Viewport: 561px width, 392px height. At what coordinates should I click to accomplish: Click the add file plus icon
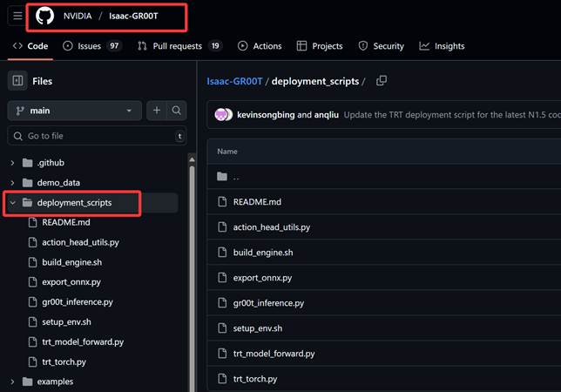157,111
